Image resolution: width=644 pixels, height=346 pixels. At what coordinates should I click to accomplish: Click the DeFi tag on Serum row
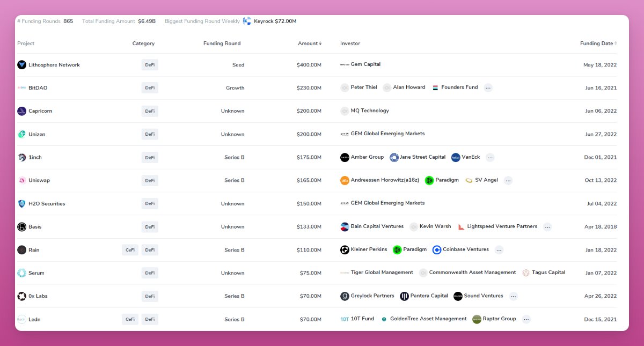[x=150, y=273]
